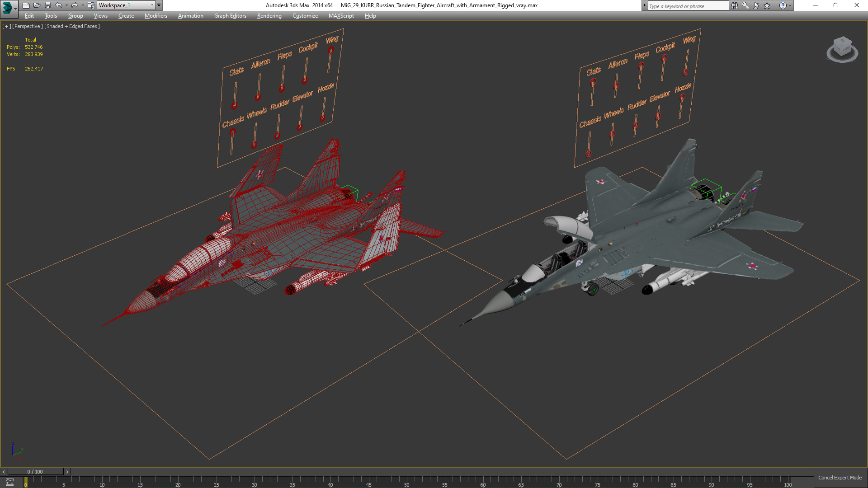The height and width of the screenshot is (488, 868).
Task: Click the Undo arrow icon
Action: pyautogui.click(x=58, y=5)
